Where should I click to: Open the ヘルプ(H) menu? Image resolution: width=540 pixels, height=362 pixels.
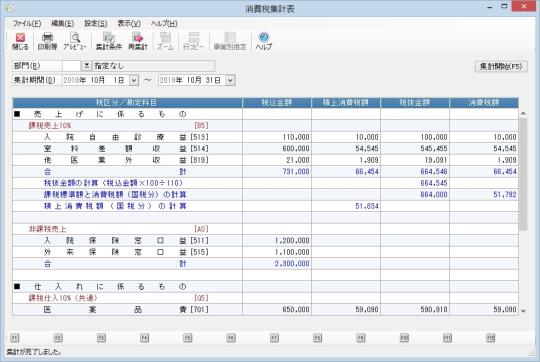click(x=164, y=23)
